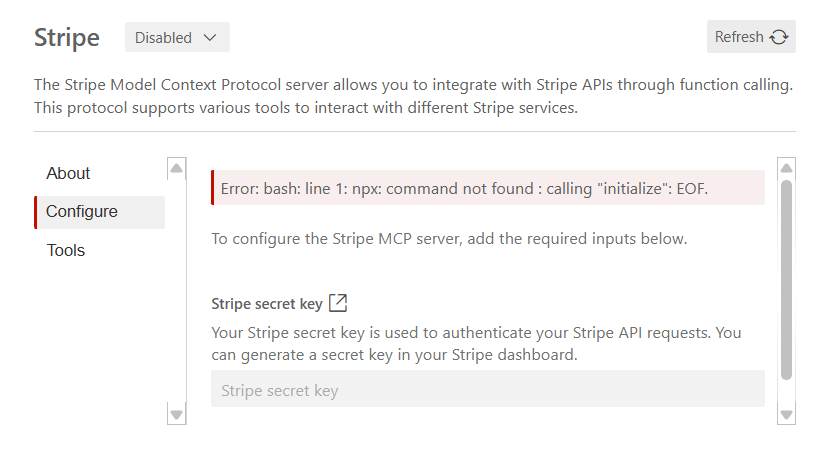
Task: Click the up arrow of the content scrollbar
Action: pos(786,168)
